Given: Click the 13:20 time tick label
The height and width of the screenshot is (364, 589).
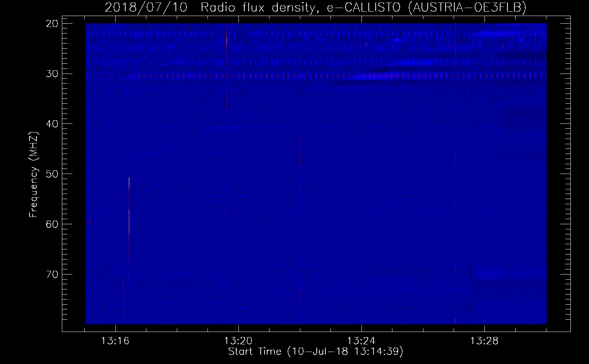Looking at the screenshot, I should 238,341.
